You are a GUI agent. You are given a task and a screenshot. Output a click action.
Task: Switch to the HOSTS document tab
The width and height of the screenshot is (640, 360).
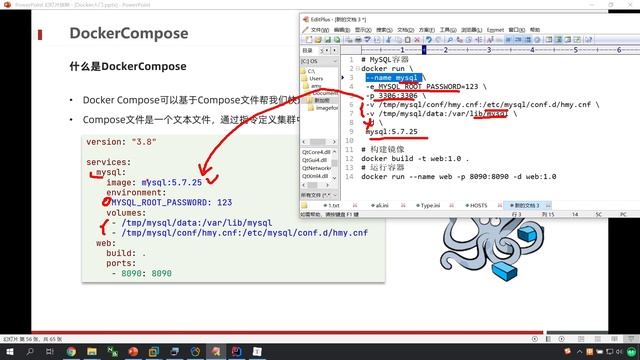pyautogui.click(x=476, y=205)
